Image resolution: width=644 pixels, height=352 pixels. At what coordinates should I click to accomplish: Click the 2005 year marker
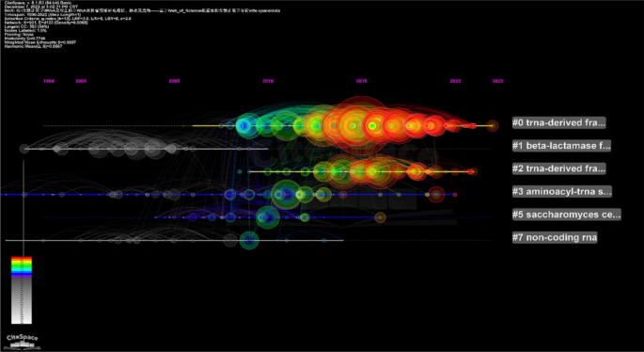[x=174, y=82]
